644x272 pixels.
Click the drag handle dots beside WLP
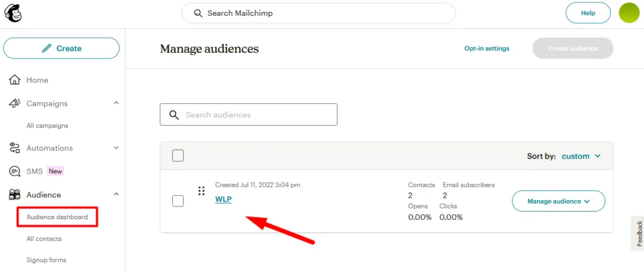201,191
